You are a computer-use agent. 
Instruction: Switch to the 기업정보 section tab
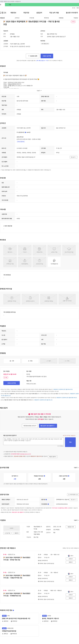76,18
